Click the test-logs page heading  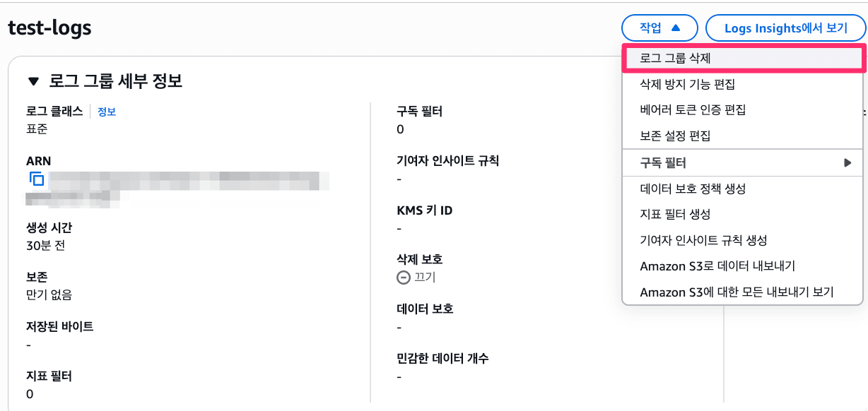pos(49,28)
